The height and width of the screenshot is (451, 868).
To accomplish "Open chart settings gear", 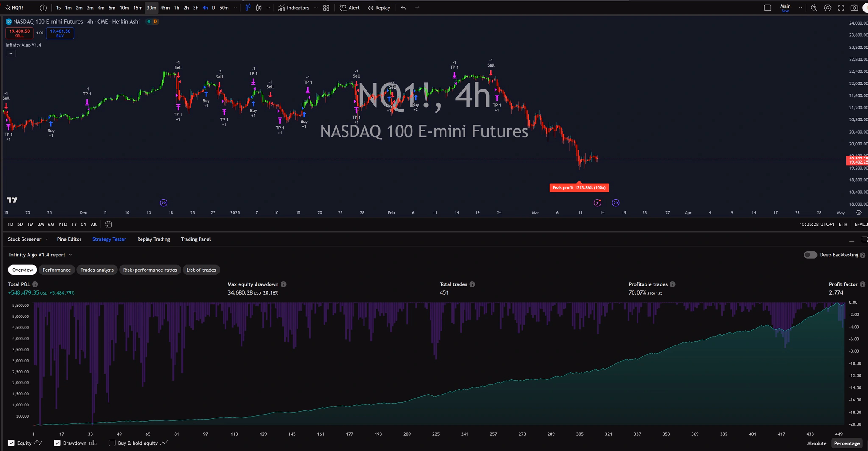I will point(827,8).
